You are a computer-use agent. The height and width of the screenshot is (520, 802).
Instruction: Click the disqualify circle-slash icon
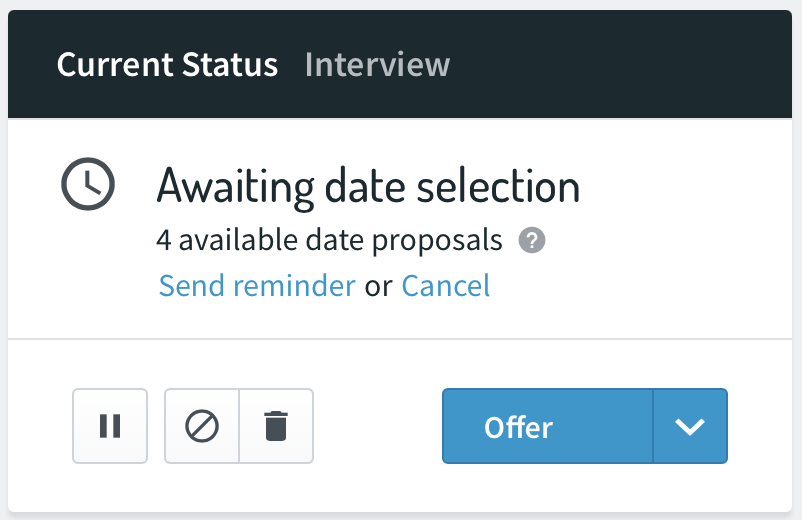pos(202,426)
